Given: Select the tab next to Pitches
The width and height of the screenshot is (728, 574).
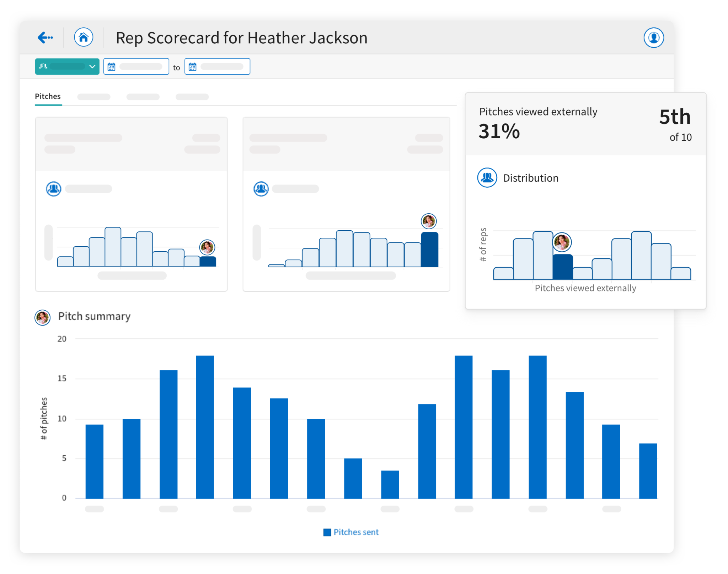Looking at the screenshot, I should coord(94,97).
